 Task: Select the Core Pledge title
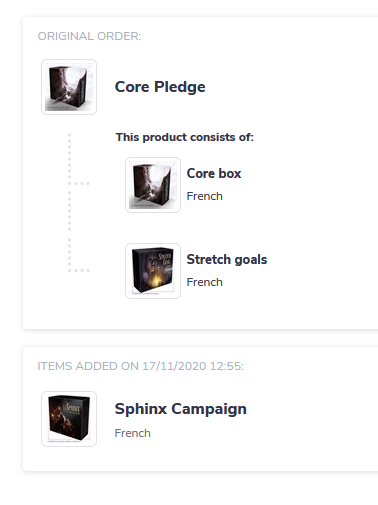160,87
